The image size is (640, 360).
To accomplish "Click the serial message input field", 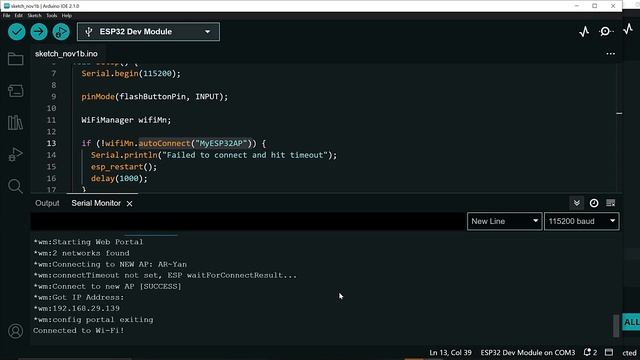I will [248, 221].
